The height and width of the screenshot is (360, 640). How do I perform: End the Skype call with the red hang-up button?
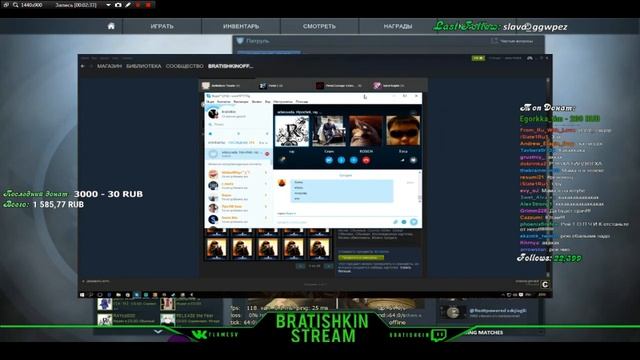[x=366, y=160]
